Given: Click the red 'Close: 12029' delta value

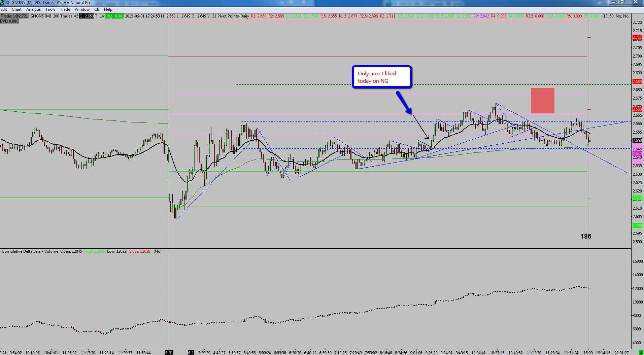Looking at the screenshot, I should (139, 251).
